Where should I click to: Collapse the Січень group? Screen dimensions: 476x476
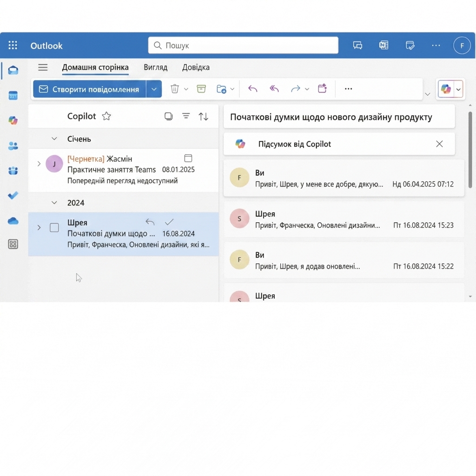tap(54, 139)
